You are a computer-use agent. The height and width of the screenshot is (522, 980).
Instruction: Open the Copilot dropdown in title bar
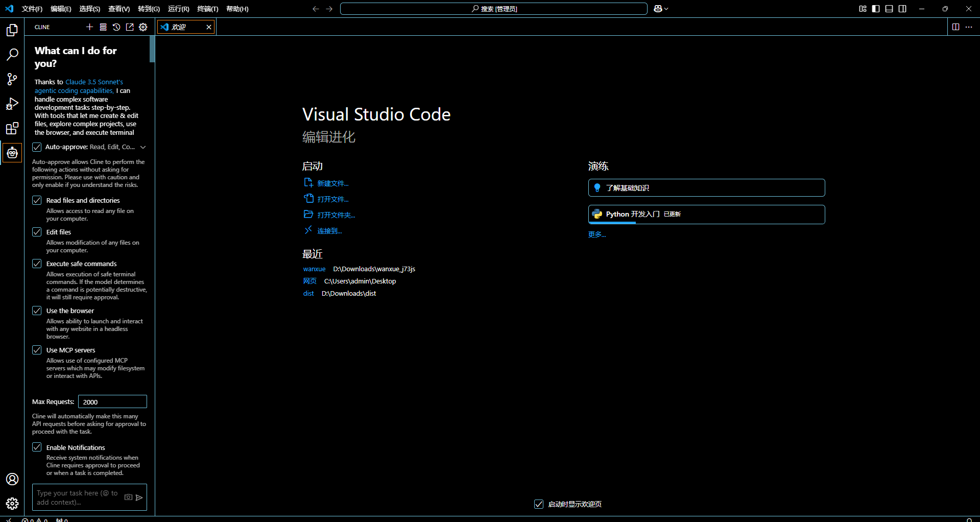pyautogui.click(x=661, y=9)
